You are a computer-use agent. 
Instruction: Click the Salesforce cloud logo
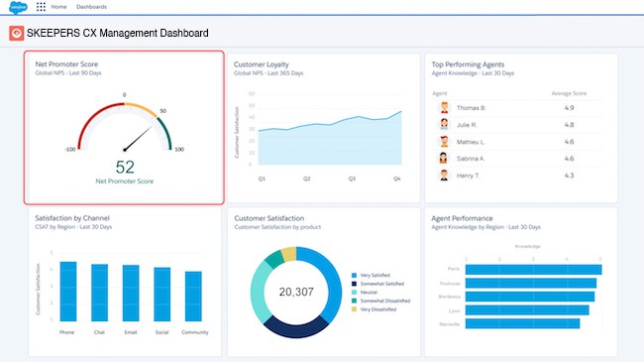[x=18, y=7]
